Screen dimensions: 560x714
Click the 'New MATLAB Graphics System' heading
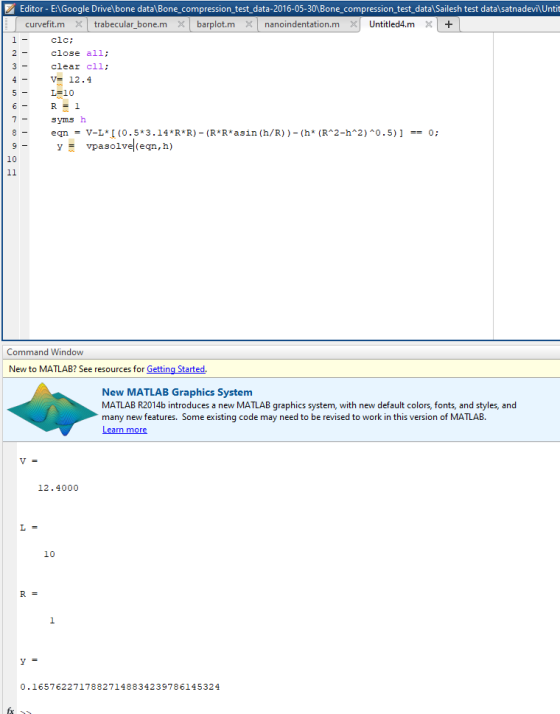(x=177, y=392)
